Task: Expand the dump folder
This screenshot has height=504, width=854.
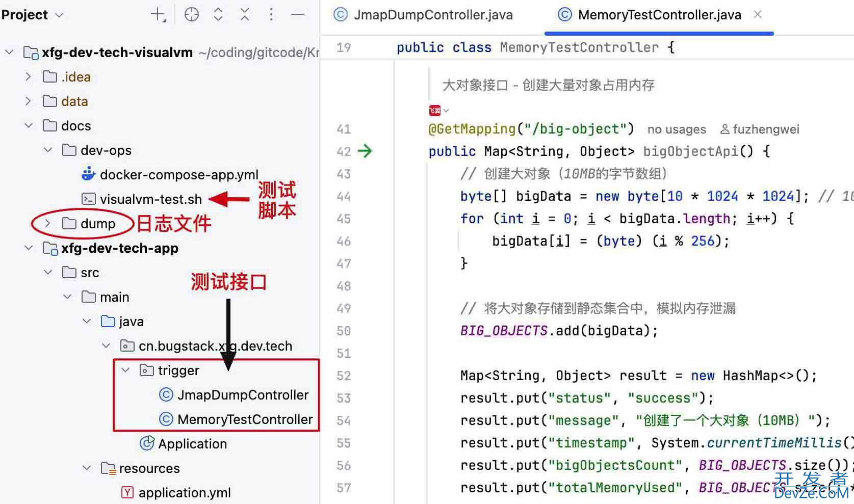Action: point(48,223)
